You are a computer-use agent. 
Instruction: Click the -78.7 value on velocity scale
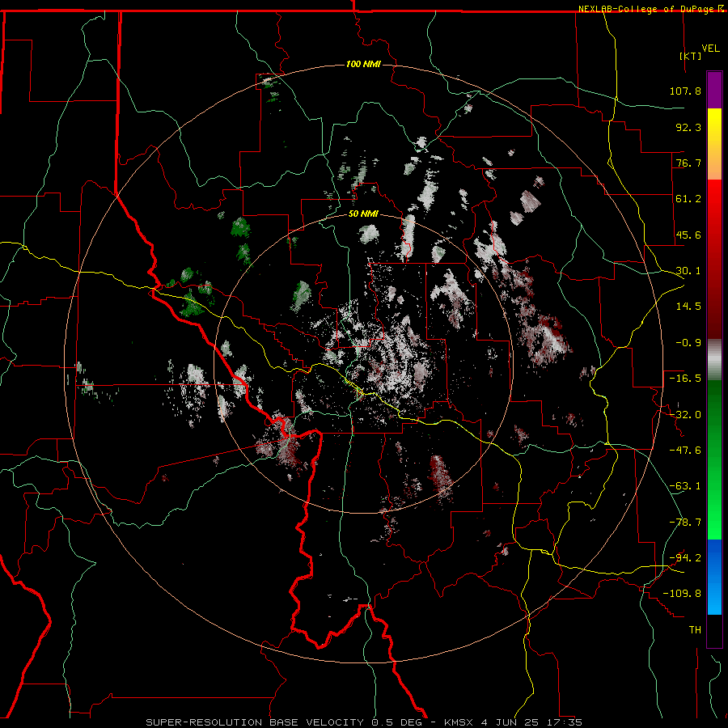point(685,523)
